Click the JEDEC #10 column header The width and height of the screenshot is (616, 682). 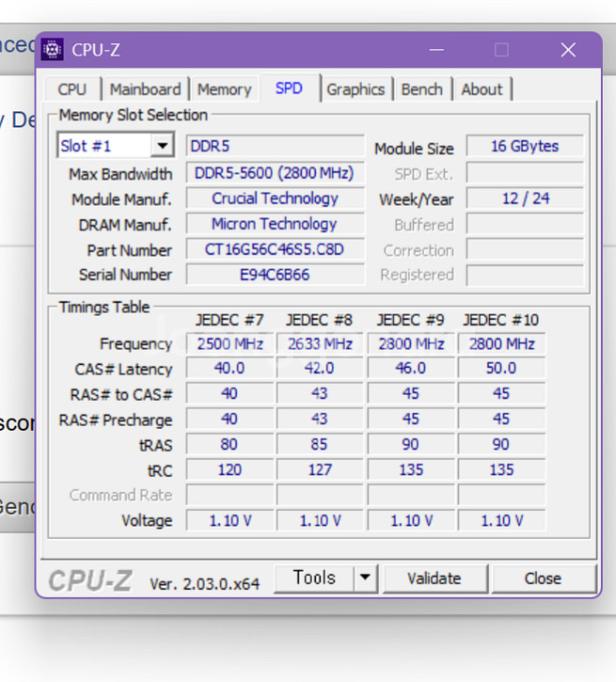501,320
